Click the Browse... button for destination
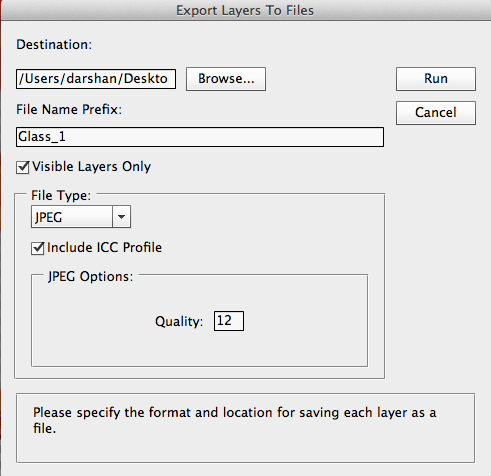Viewport: 491px width, 476px height. coord(226,79)
